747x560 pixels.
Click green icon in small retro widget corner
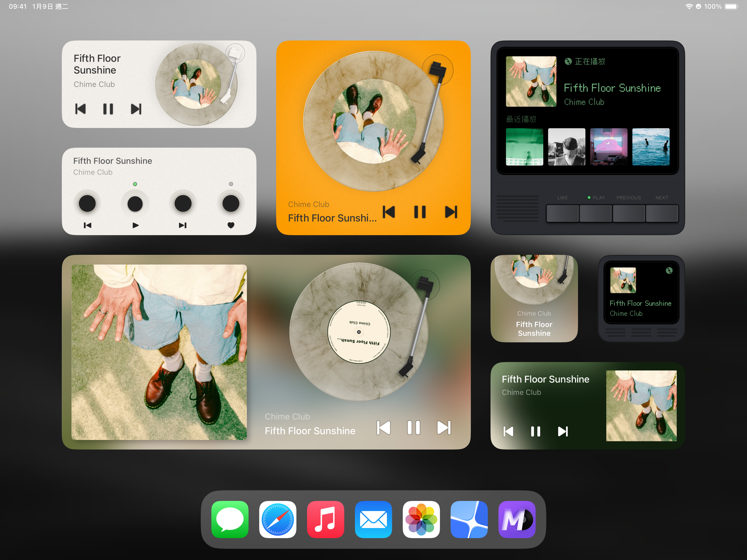pos(669,270)
